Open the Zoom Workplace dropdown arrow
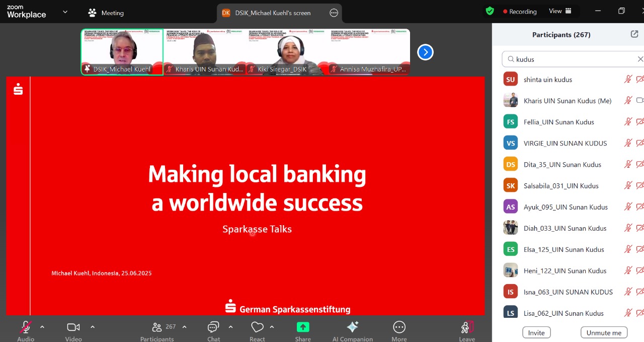Screen dimensions: 644x342 [x=65, y=12]
